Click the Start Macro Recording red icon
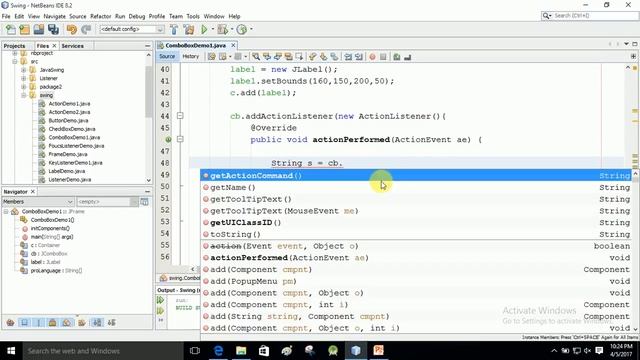This screenshot has height=360, width=640. pyautogui.click(x=372, y=57)
